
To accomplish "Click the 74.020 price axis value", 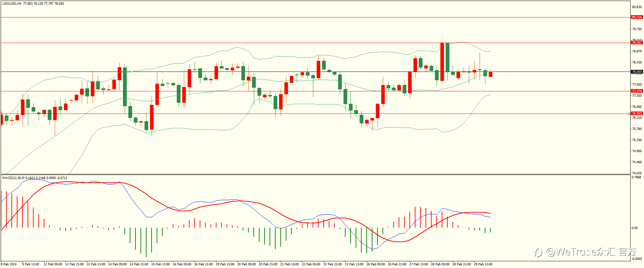I will tap(637, 173).
